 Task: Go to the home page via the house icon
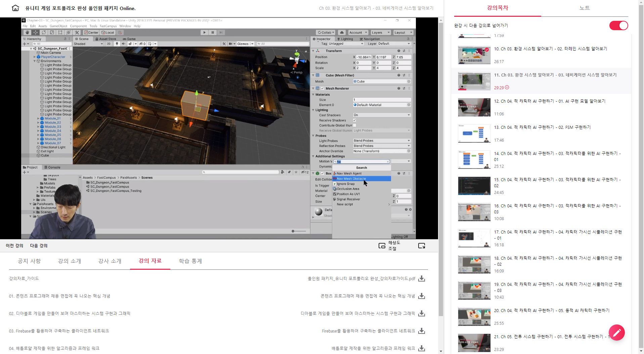tap(15, 8)
